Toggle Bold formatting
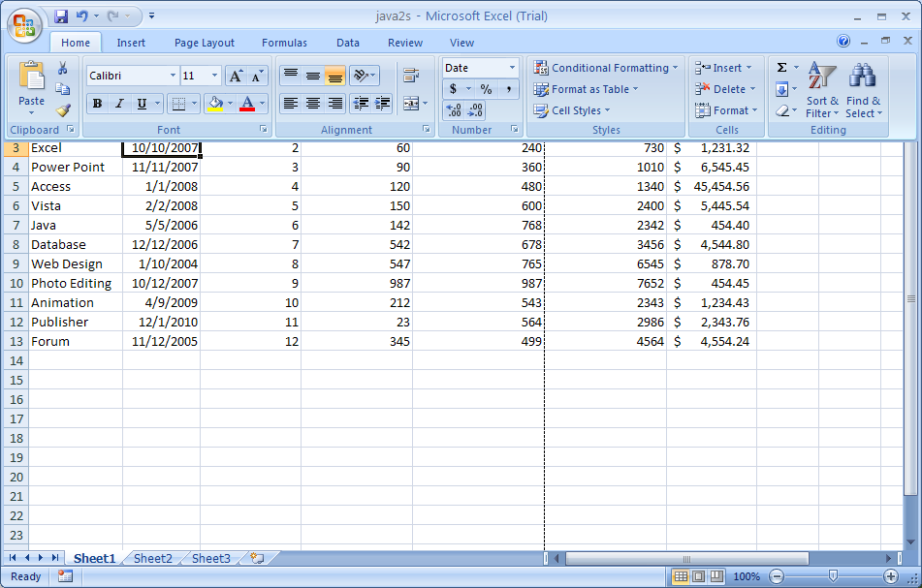The image size is (922, 588). point(97,104)
